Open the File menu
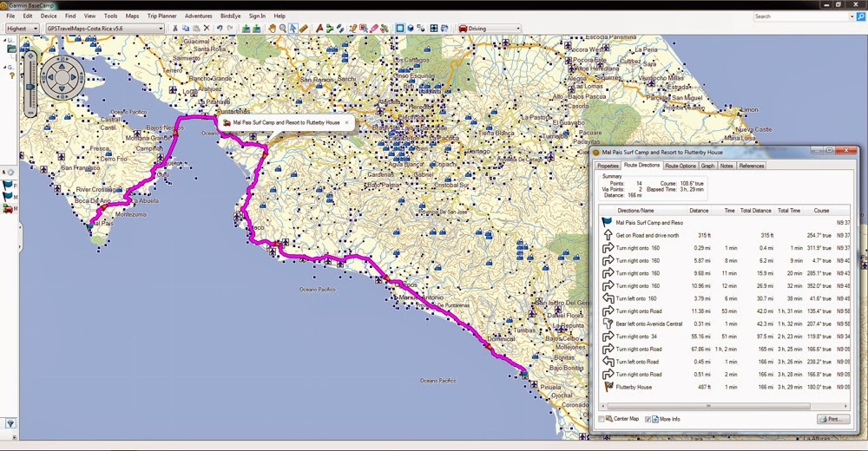 [x=10, y=16]
